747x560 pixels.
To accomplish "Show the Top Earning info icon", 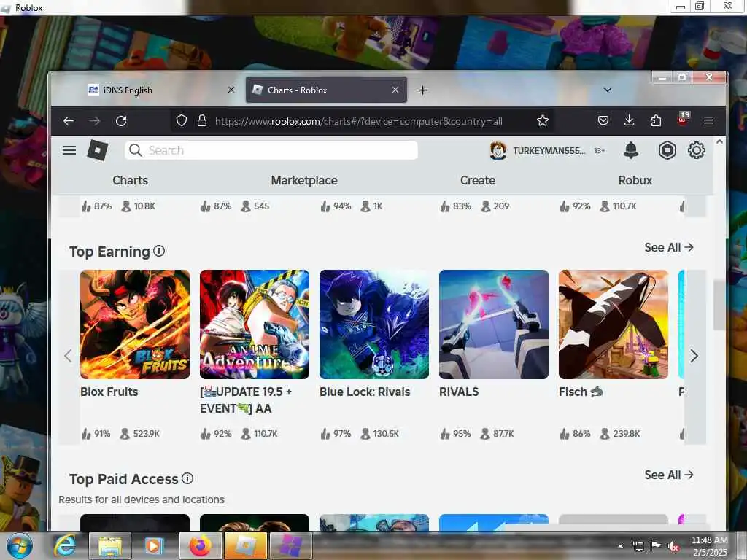I will [x=159, y=251].
